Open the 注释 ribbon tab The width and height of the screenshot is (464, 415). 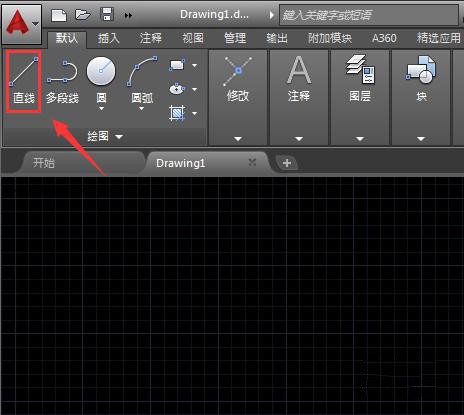coord(151,38)
